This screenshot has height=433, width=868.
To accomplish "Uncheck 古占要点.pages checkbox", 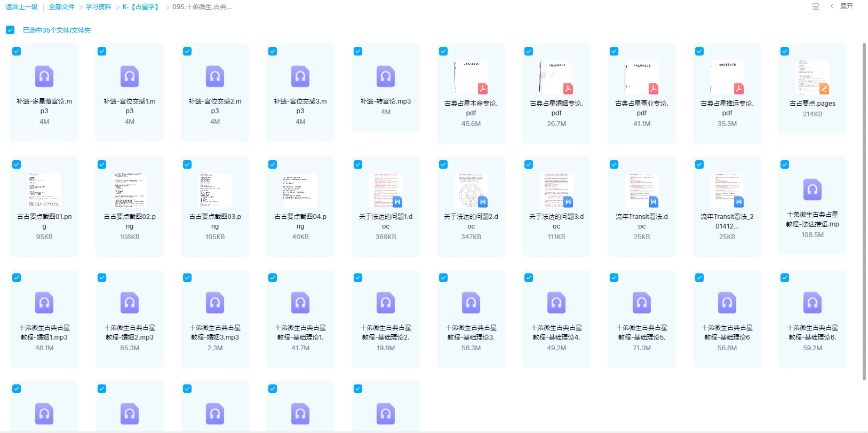I will [x=785, y=51].
